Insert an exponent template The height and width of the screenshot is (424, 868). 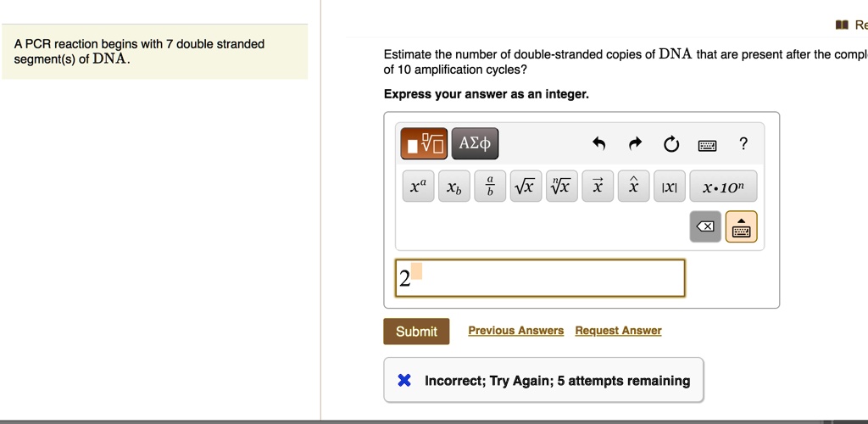click(419, 187)
